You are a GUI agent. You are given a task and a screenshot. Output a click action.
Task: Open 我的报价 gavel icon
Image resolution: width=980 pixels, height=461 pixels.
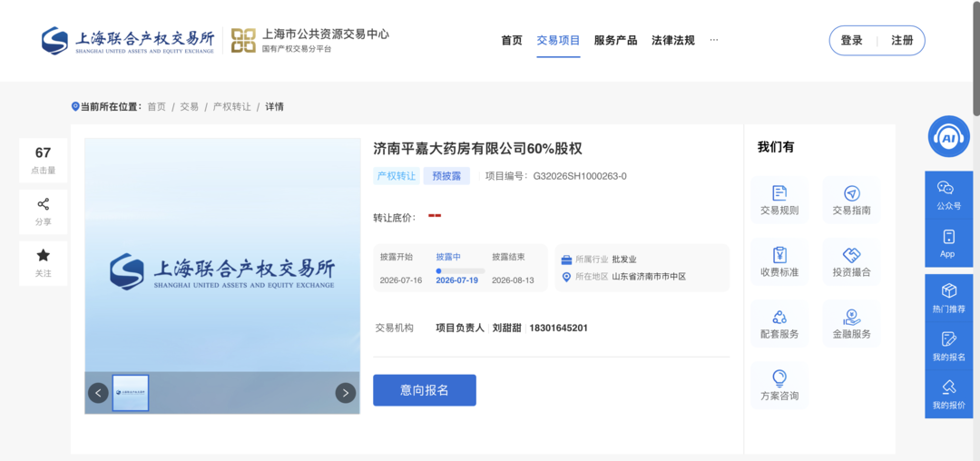tap(949, 387)
